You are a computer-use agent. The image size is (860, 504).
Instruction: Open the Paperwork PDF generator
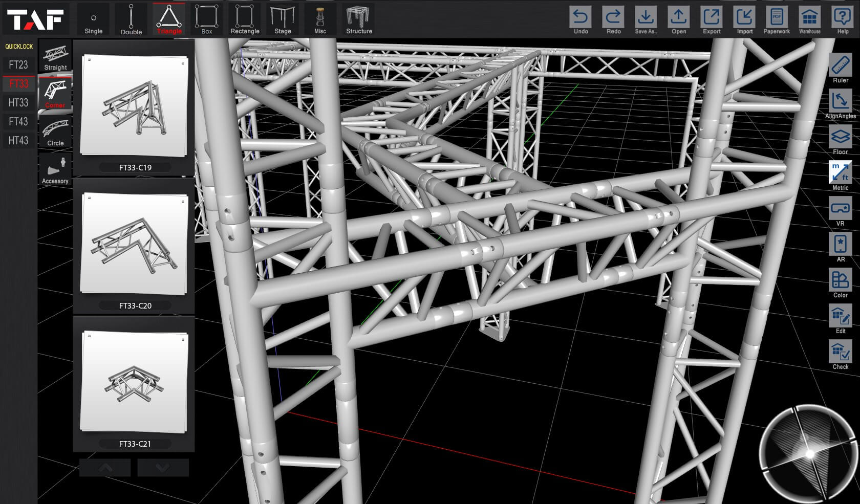point(777,20)
